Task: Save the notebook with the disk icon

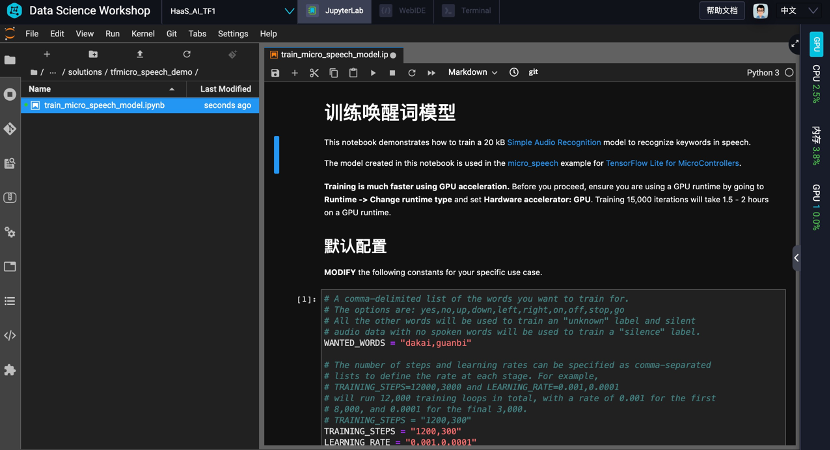Action: (x=275, y=73)
